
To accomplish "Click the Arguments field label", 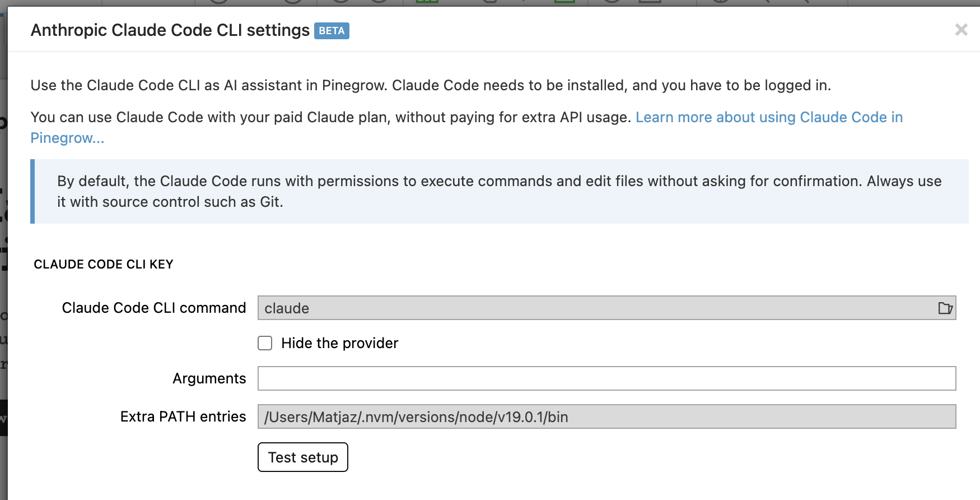I will pos(209,378).
